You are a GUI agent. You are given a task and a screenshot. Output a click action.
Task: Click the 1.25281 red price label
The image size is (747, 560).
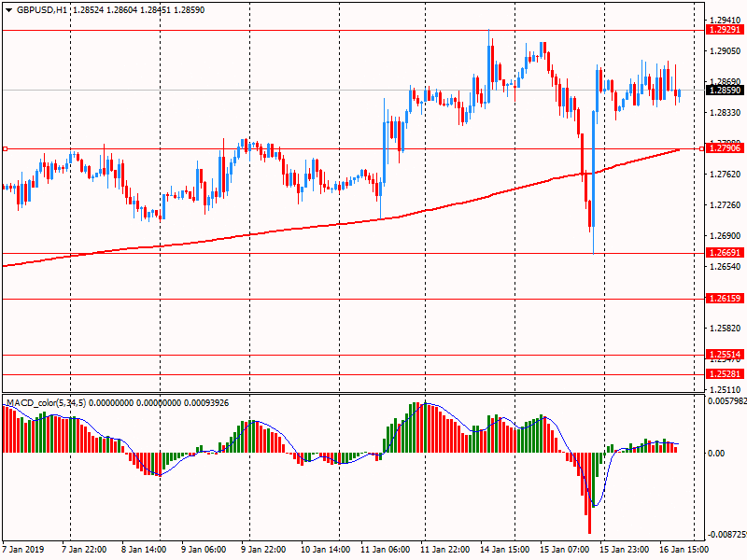tap(725, 374)
